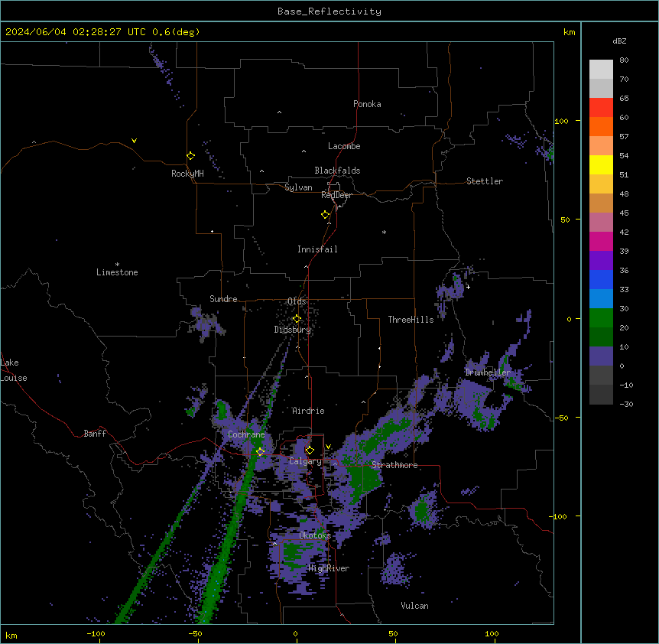Viewport: 659px width, 644px height.
Task: Click the Innisfail town label
Action: point(317,249)
